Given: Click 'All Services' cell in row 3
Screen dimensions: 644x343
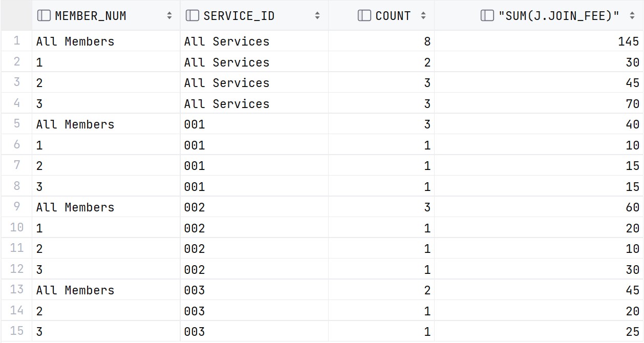Looking at the screenshot, I should (254, 82).
